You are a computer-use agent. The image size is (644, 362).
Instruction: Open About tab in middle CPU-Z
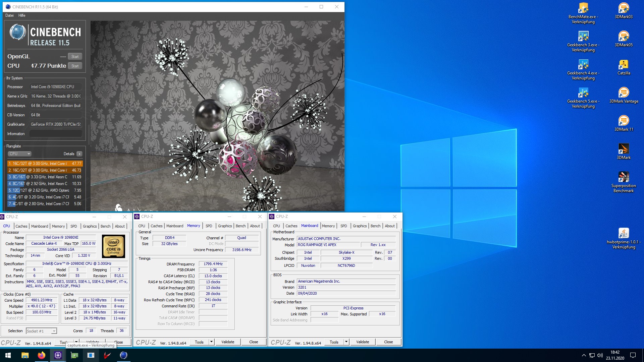click(x=255, y=226)
